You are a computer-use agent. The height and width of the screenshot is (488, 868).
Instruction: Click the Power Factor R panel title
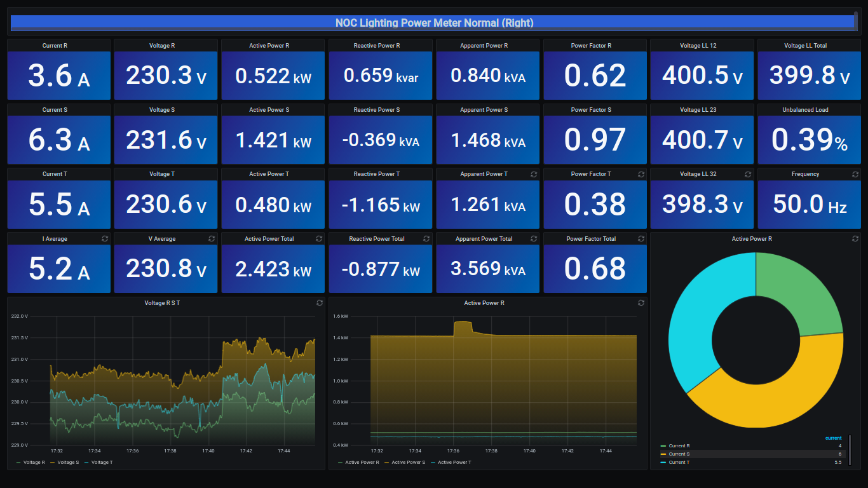pyautogui.click(x=591, y=46)
